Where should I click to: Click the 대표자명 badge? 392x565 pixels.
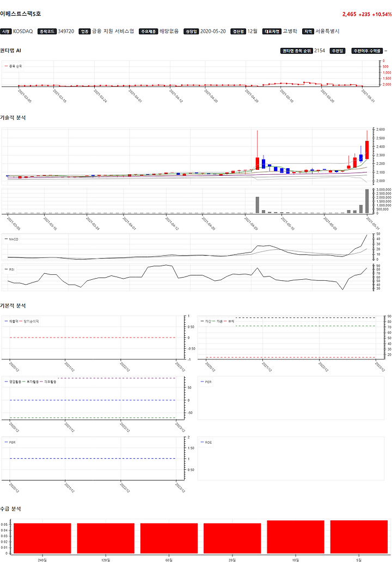click(x=272, y=32)
